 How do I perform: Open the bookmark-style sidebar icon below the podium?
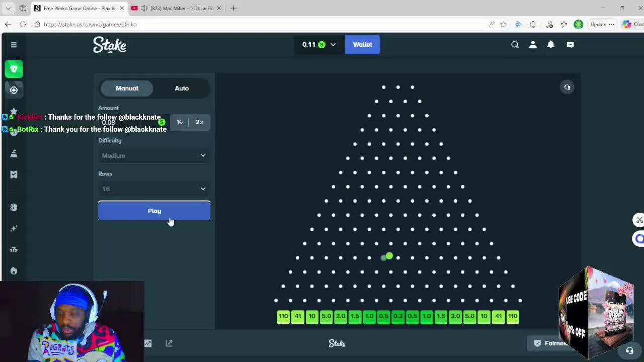coord(14,174)
